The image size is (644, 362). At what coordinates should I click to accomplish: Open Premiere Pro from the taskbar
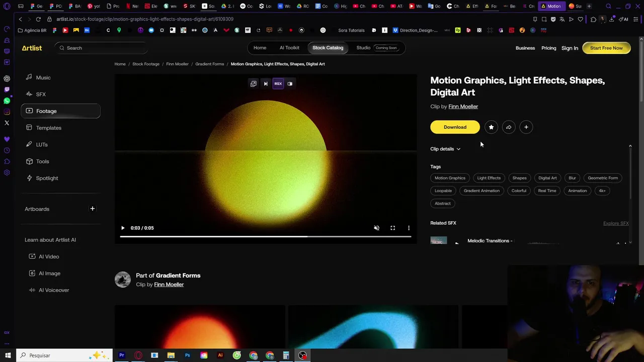tap(121, 355)
